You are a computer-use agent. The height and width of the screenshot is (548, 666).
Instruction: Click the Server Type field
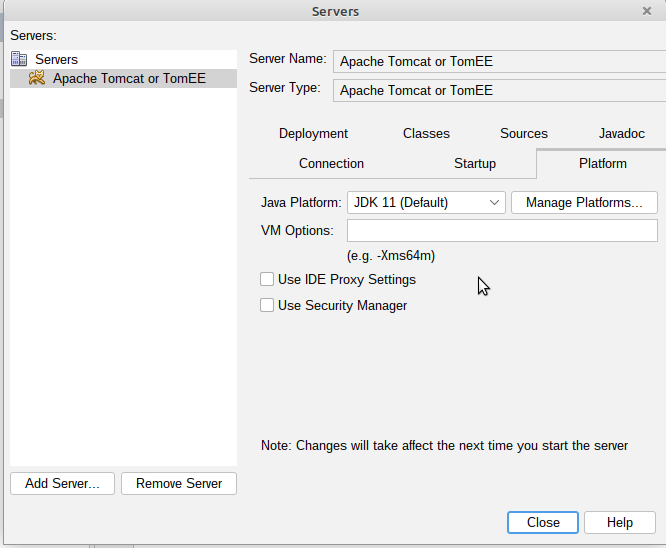coord(500,90)
